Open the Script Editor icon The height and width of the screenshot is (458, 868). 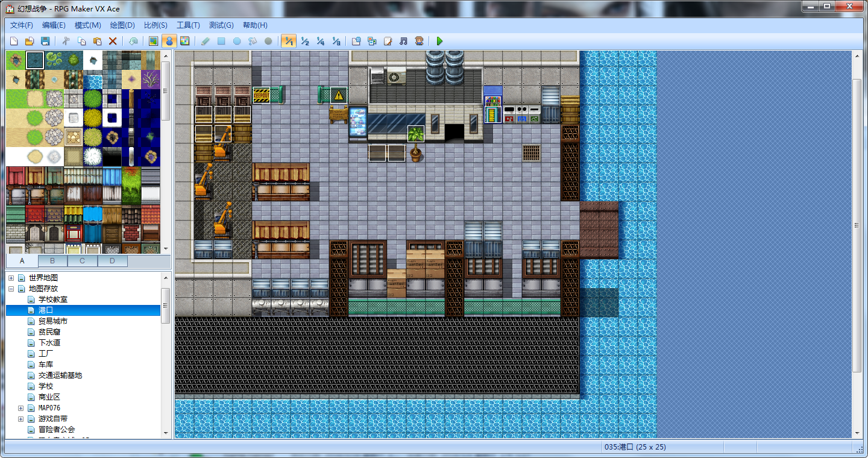click(x=388, y=41)
